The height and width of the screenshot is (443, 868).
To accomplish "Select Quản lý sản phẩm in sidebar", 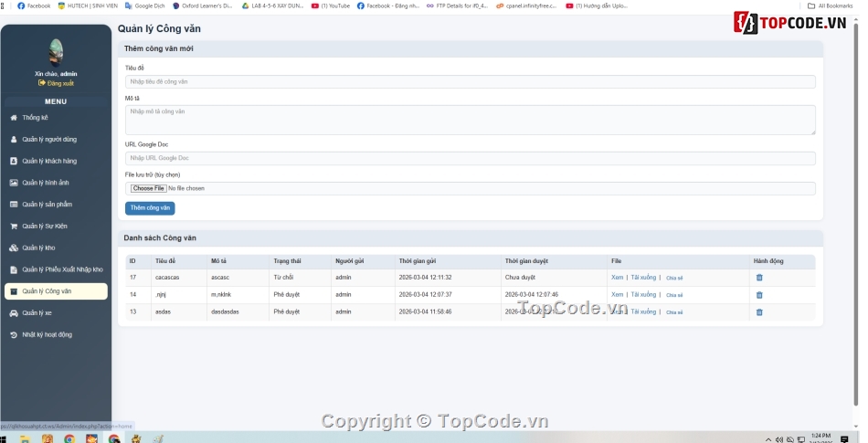I will tap(47, 205).
